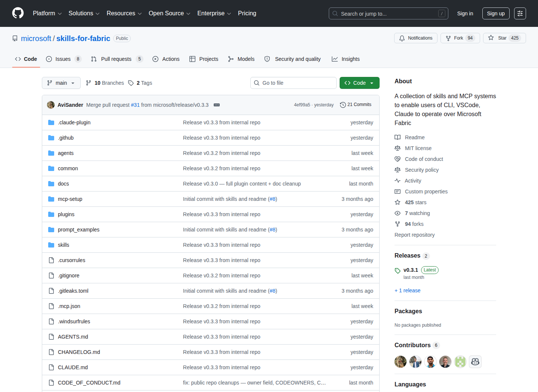Open the .claude-plugin folder
The height and width of the screenshot is (392, 538).
click(74, 122)
